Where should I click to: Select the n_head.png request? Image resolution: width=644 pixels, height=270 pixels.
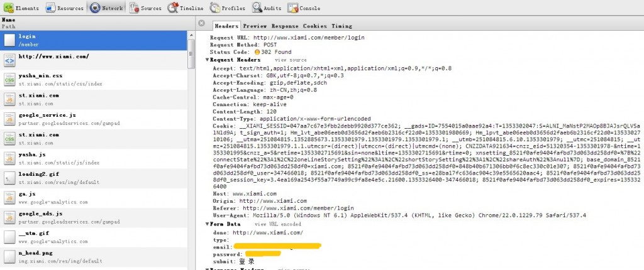[x=94, y=257]
